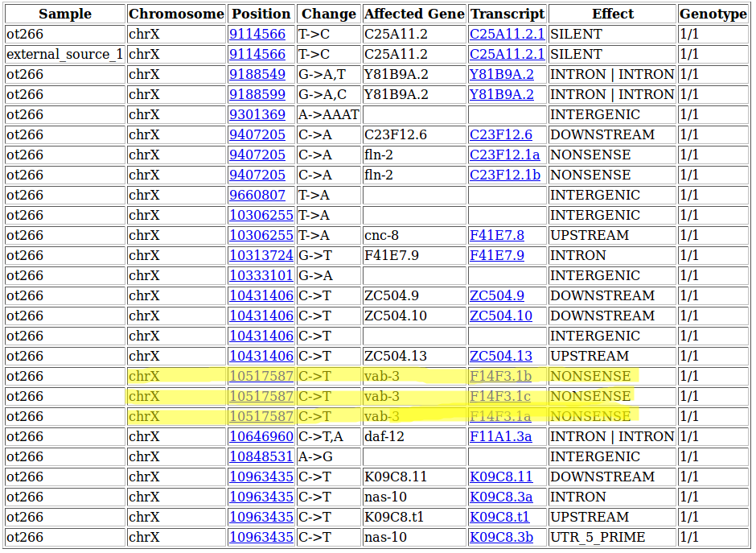Select the daf-12 affected gene cell
Image resolution: width=756 pixels, height=553 pixels.
click(x=415, y=437)
